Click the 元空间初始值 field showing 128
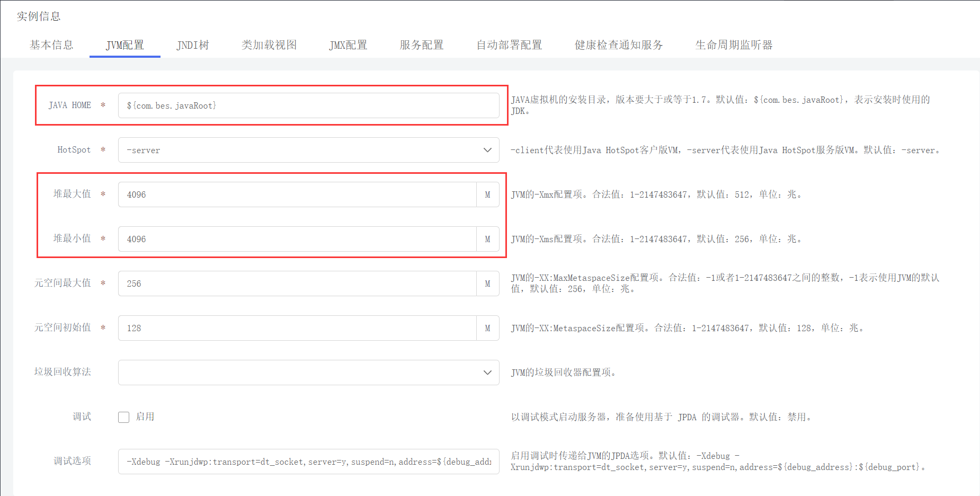 [x=297, y=328]
